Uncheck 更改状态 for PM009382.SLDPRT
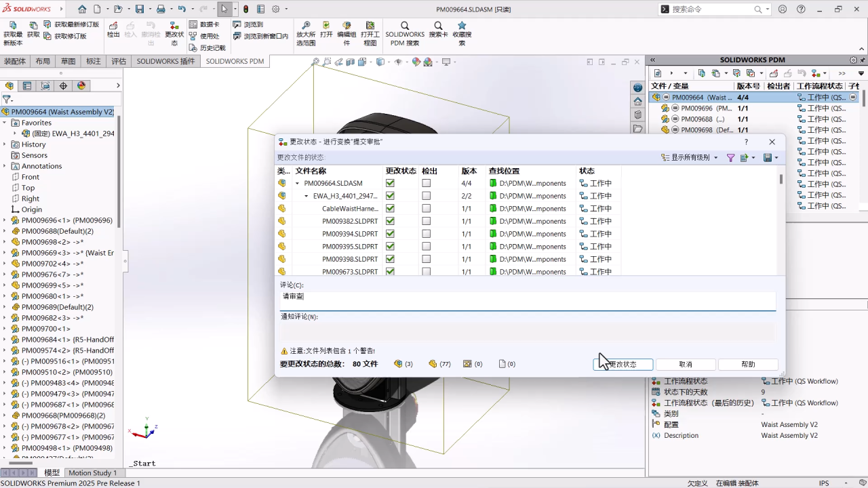Image resolution: width=868 pixels, height=488 pixels. coord(390,221)
